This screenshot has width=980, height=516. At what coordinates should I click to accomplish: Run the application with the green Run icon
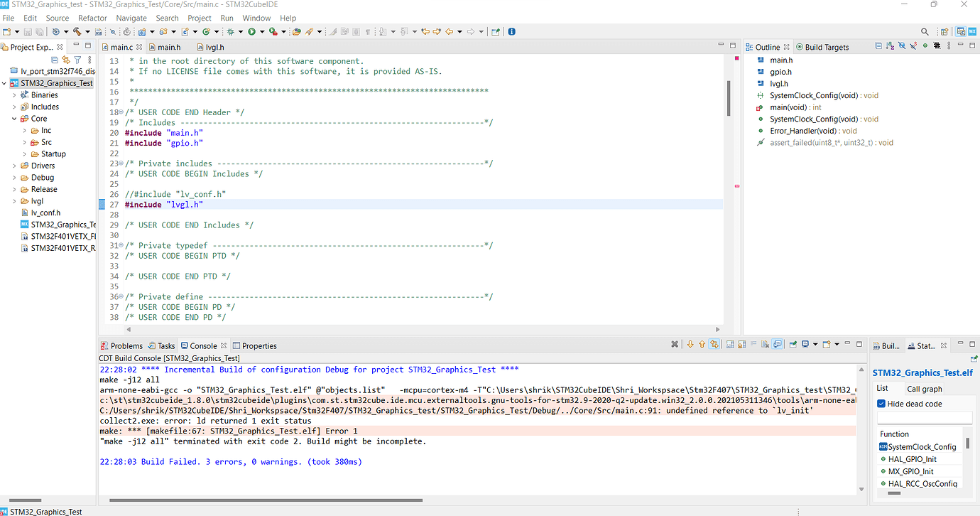click(254, 31)
